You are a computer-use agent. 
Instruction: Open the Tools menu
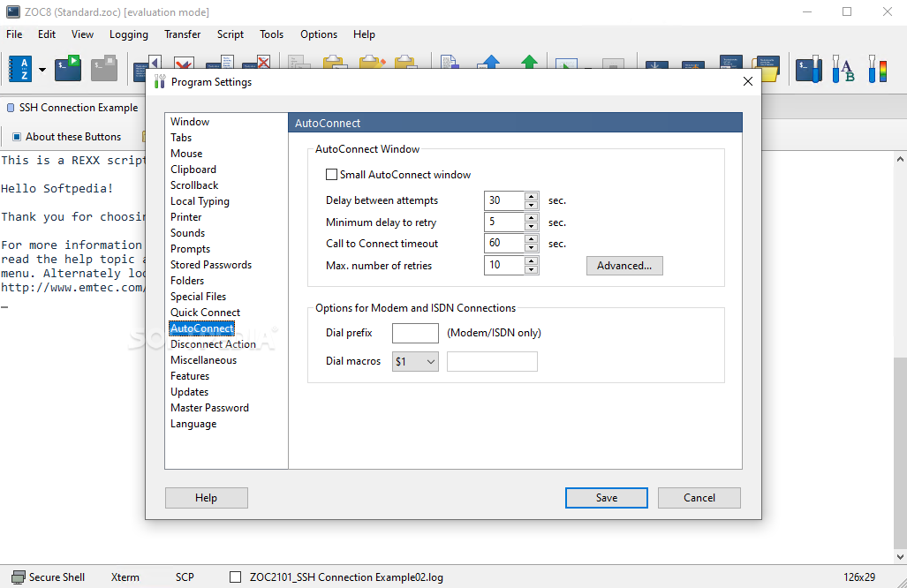click(x=271, y=34)
